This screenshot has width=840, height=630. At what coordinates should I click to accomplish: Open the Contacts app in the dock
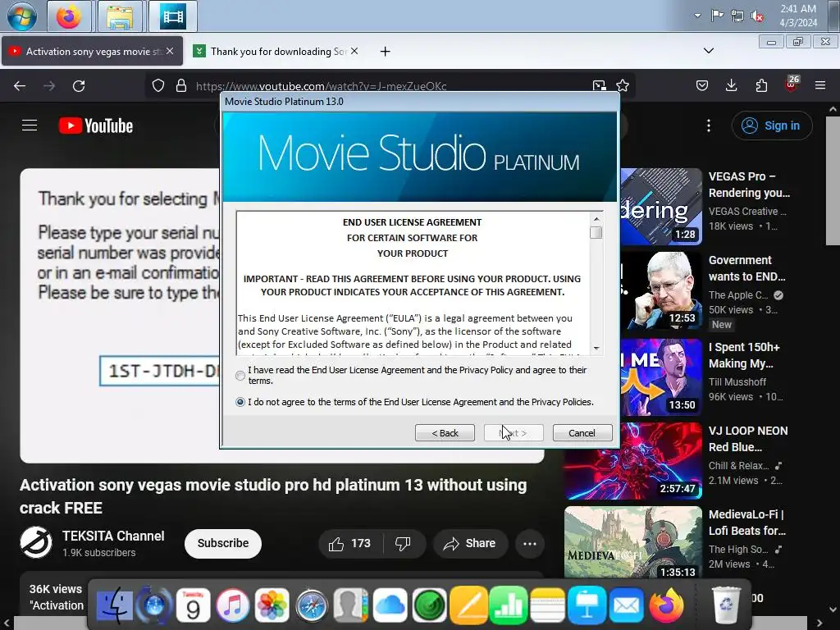[x=351, y=606]
